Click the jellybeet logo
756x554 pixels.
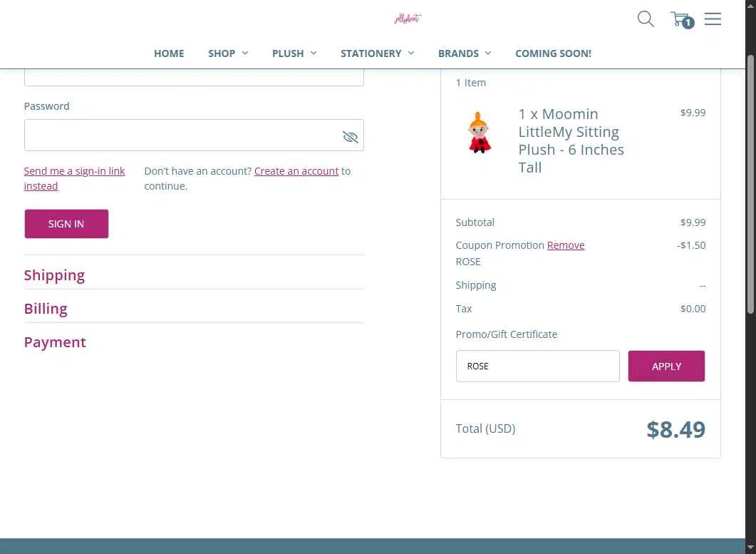tap(408, 19)
